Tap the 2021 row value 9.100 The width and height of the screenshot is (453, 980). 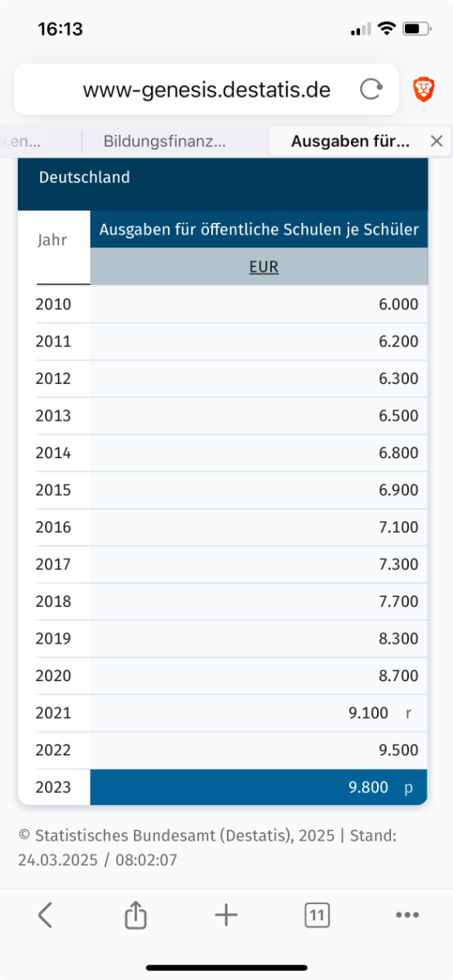coord(369,713)
